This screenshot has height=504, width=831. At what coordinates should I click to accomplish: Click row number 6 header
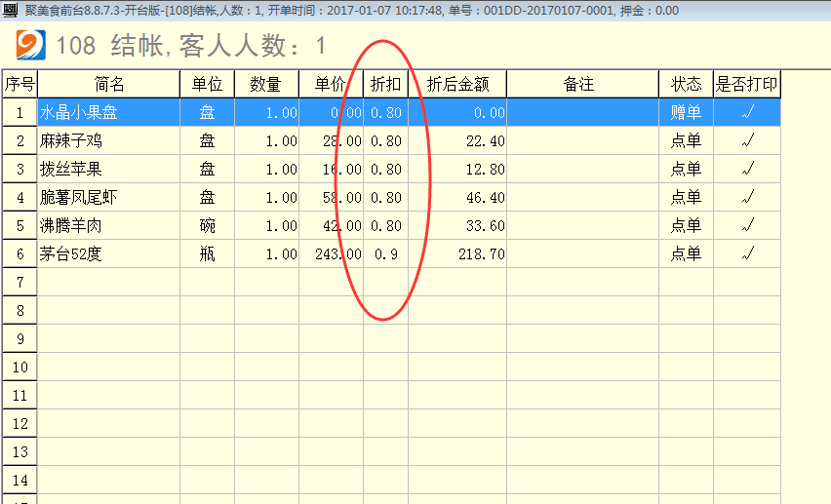point(19,254)
